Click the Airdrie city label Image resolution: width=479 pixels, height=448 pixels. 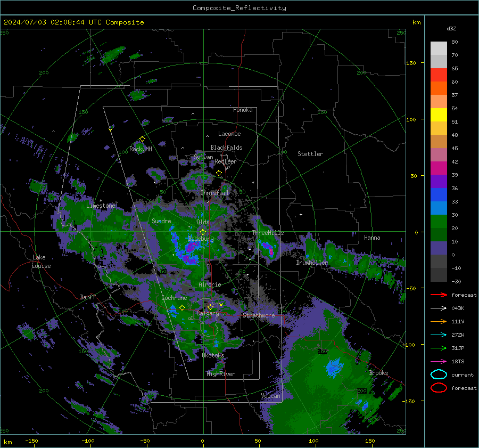coord(210,284)
